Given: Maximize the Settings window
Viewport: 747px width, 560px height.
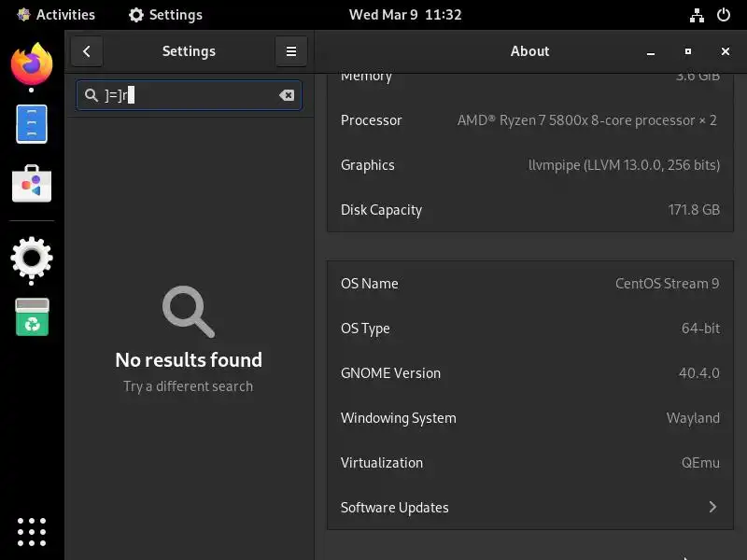Looking at the screenshot, I should (688, 51).
